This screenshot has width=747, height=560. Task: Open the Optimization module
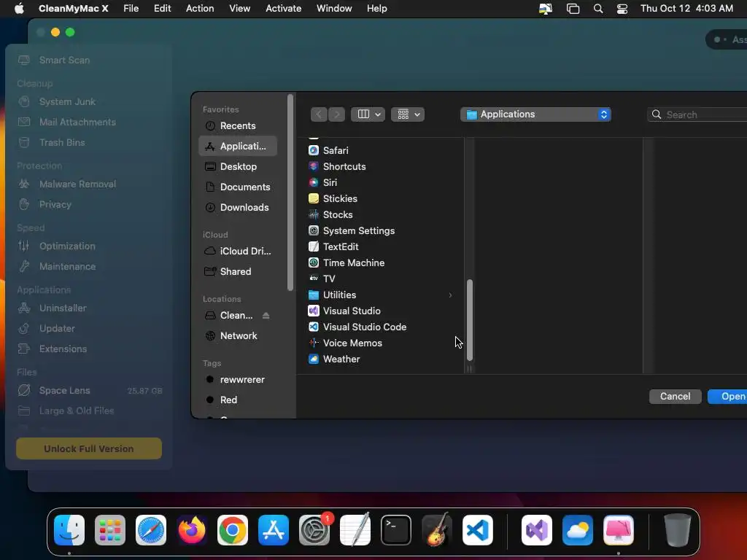click(x=88, y=246)
